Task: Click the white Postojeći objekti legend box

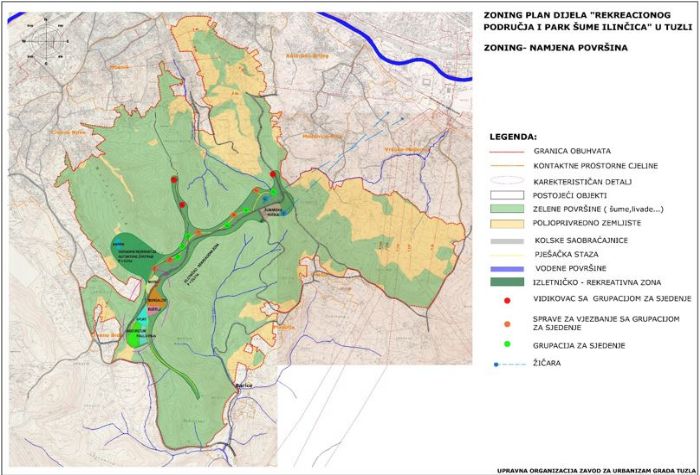Action: pyautogui.click(x=506, y=195)
